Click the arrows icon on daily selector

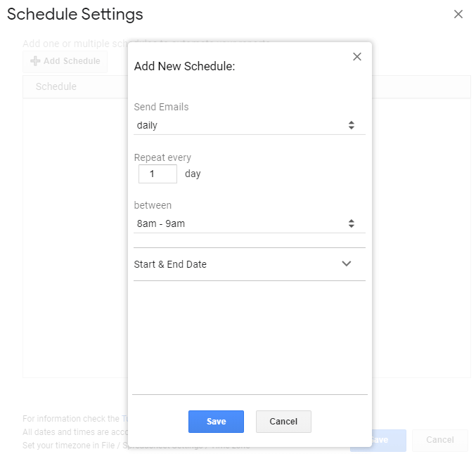[352, 125]
